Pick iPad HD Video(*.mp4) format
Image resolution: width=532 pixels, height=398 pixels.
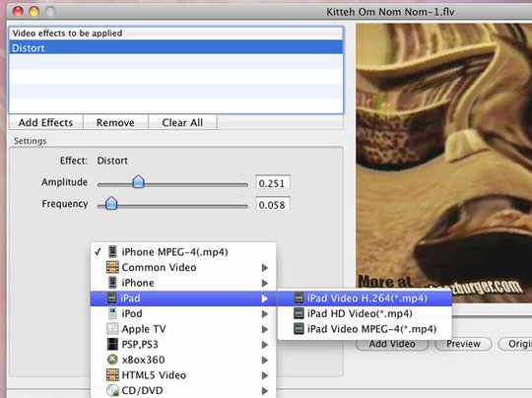point(365,313)
